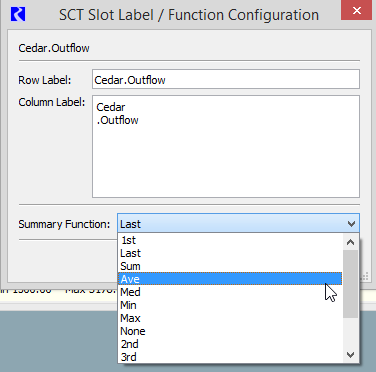Click the dialog resize grip dots
The height and width of the screenshot is (372, 376).
pos(365,276)
